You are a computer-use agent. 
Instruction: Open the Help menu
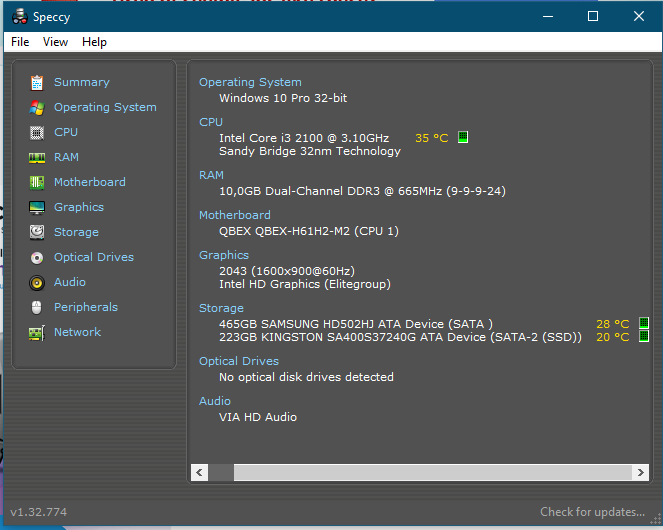[x=94, y=42]
